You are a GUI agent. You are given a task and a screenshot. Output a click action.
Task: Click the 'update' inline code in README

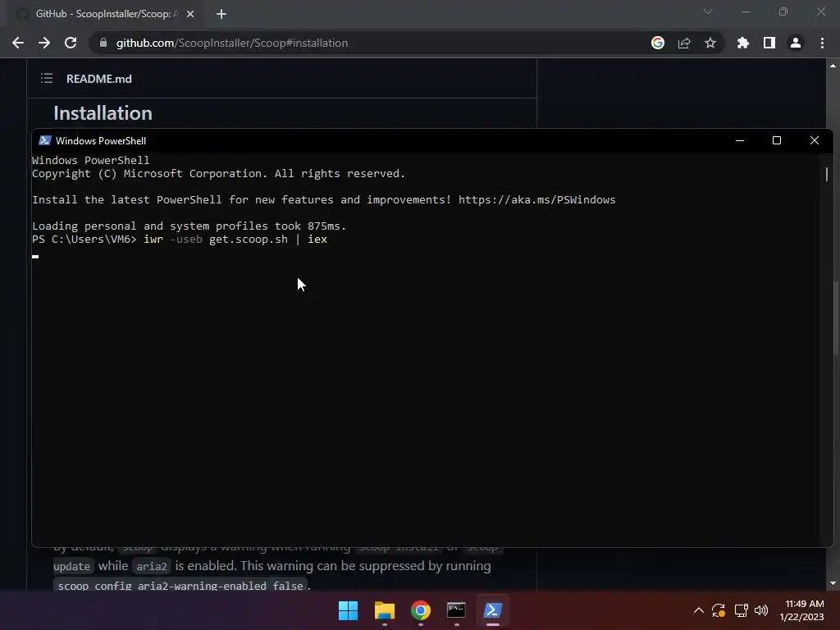(72, 566)
